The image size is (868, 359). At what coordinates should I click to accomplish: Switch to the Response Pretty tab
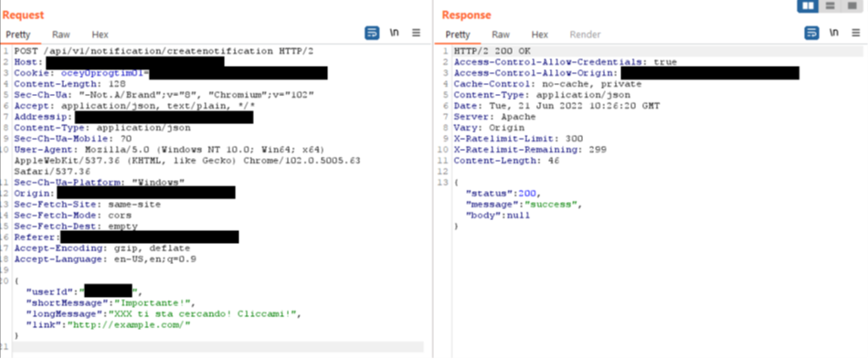coord(458,35)
